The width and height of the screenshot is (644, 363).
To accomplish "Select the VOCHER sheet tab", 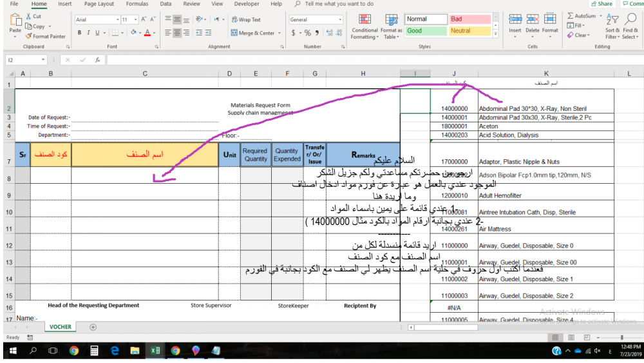I will [x=61, y=327].
